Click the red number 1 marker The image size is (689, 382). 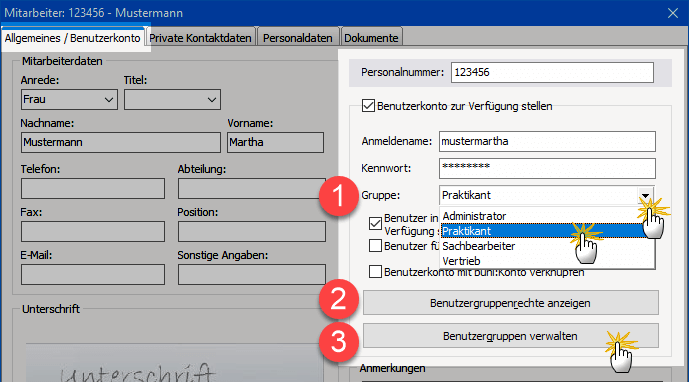pyautogui.click(x=338, y=196)
